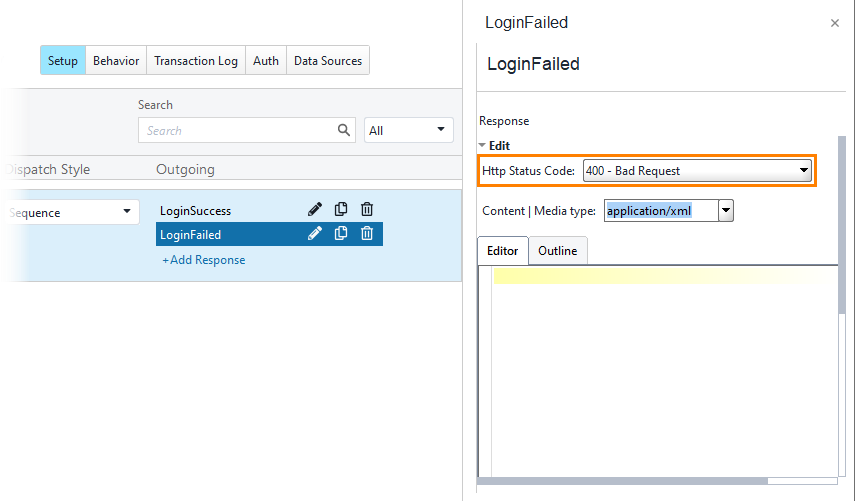Open the All filter dropdown
The image size is (855, 501).
[x=408, y=130]
